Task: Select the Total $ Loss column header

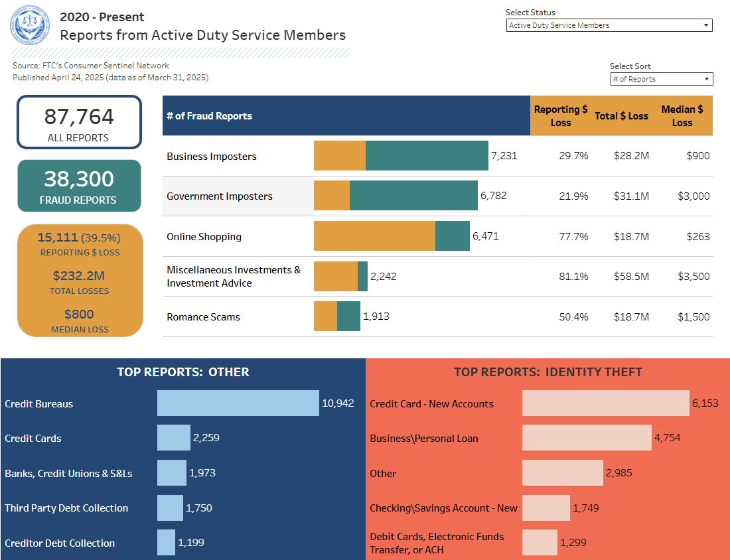Action: point(621,115)
